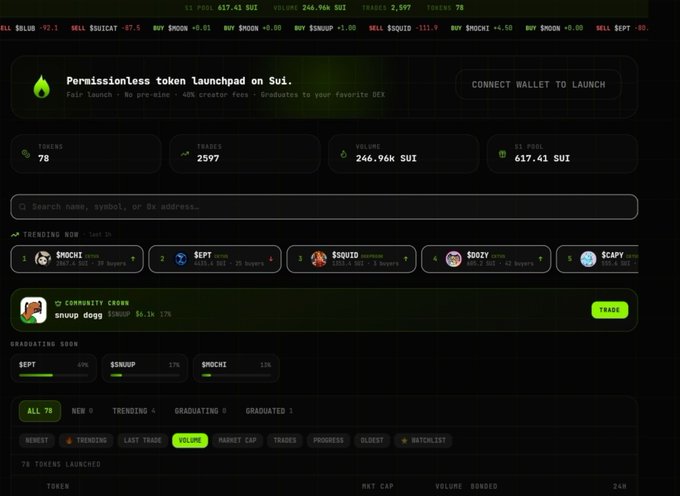Sort tokens by Newest
This screenshot has height=496, width=680.
pos(37,441)
